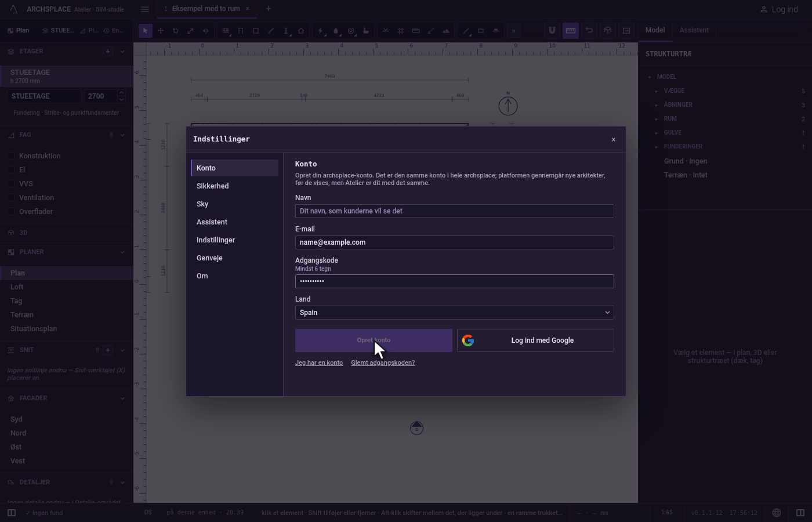Select the electrical lightning tool

click(x=321, y=31)
